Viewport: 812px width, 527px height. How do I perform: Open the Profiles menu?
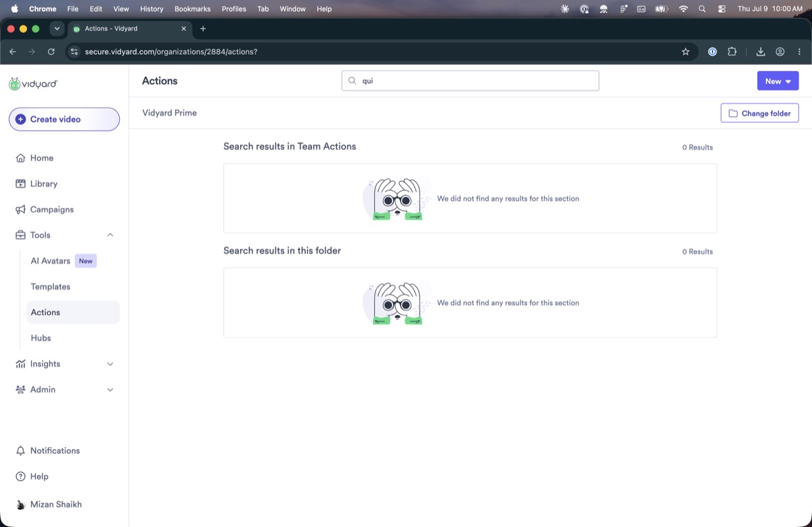point(234,9)
